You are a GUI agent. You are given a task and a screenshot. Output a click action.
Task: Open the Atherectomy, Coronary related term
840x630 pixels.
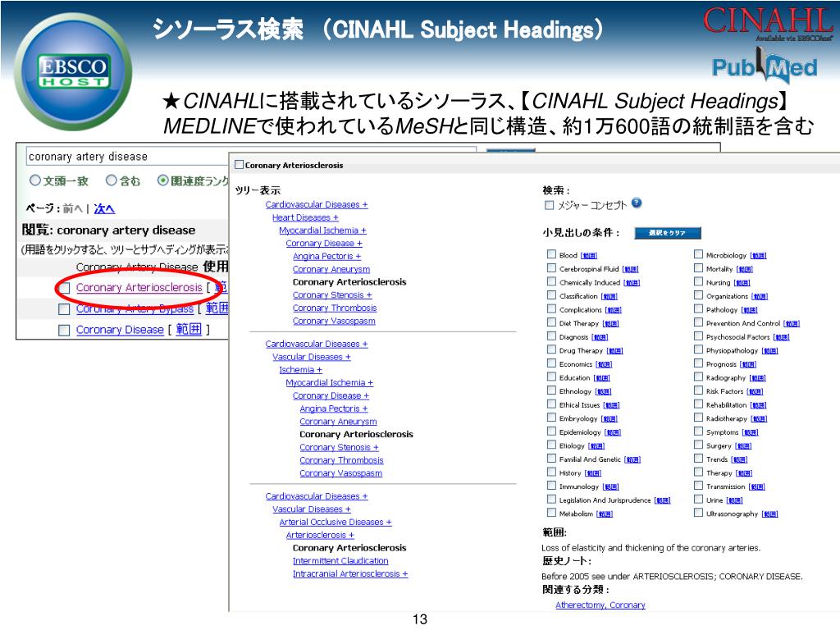pyautogui.click(x=600, y=605)
